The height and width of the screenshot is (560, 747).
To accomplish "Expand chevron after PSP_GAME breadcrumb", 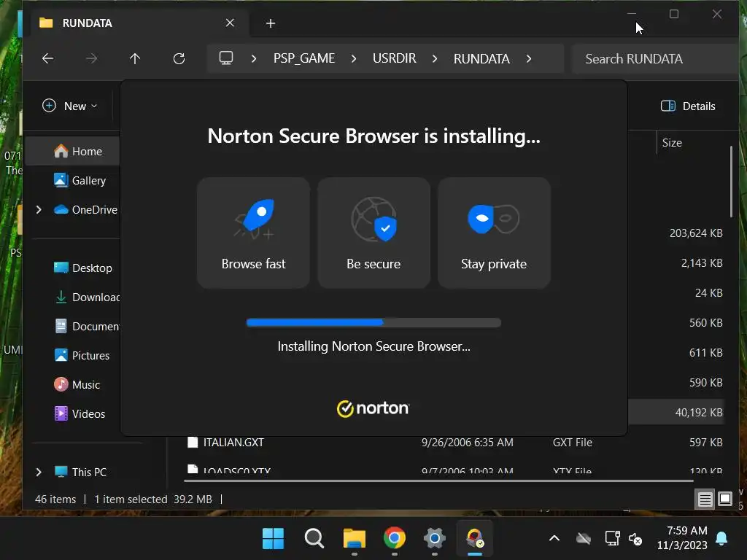I will tap(354, 58).
